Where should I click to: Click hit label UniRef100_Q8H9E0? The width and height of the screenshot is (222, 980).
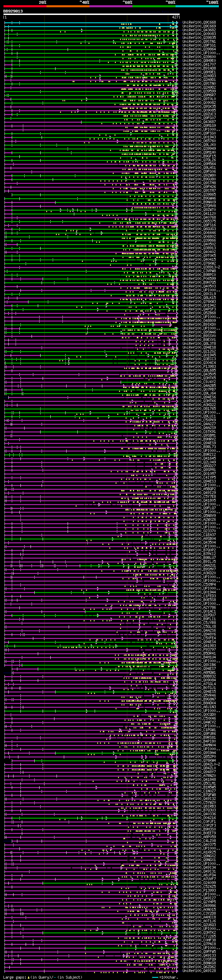click(x=199, y=60)
